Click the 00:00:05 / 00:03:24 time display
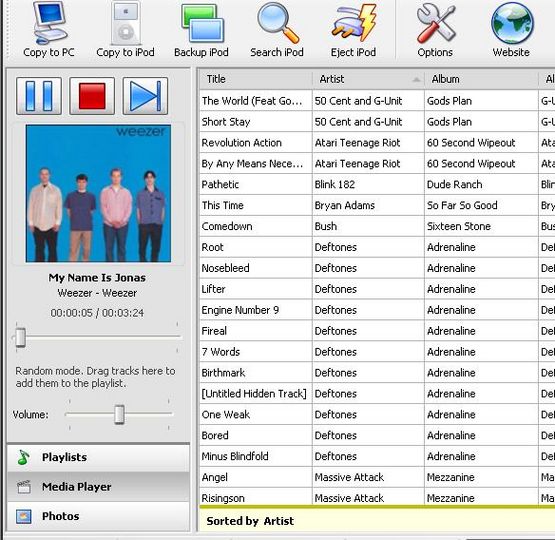The image size is (555, 540). (x=97, y=313)
